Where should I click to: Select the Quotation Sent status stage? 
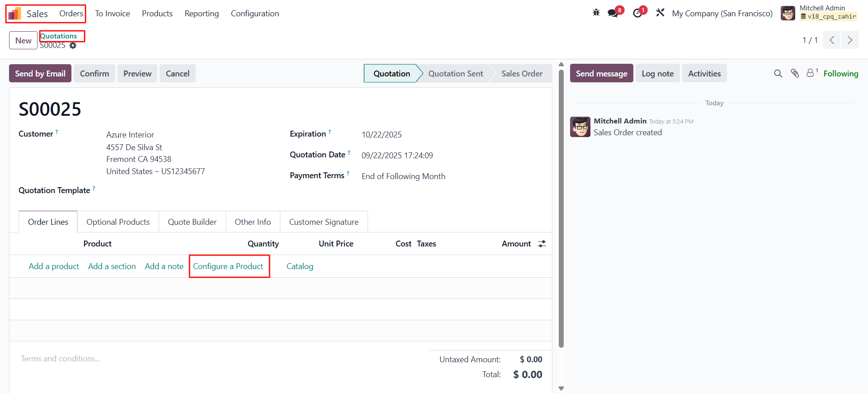pyautogui.click(x=455, y=74)
